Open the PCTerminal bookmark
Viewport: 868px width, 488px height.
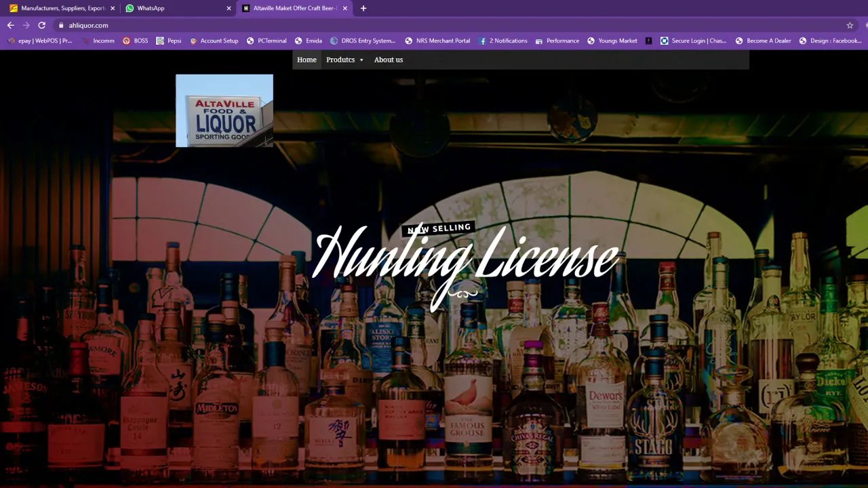pyautogui.click(x=267, y=41)
